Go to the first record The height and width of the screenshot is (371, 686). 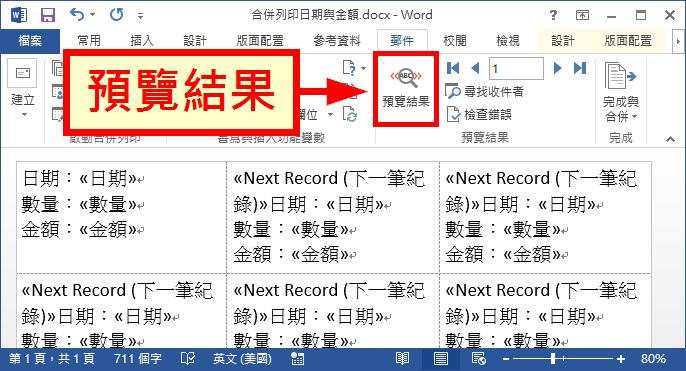(x=453, y=68)
